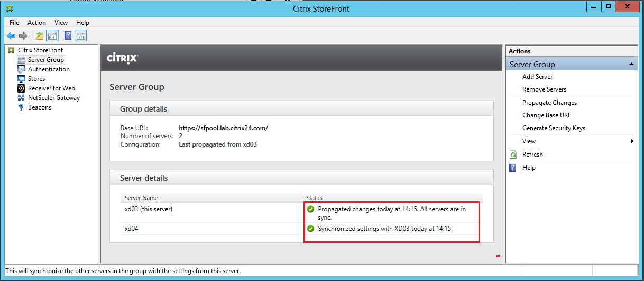Click the Up one level folder icon
The image size is (644, 281).
click(40, 36)
